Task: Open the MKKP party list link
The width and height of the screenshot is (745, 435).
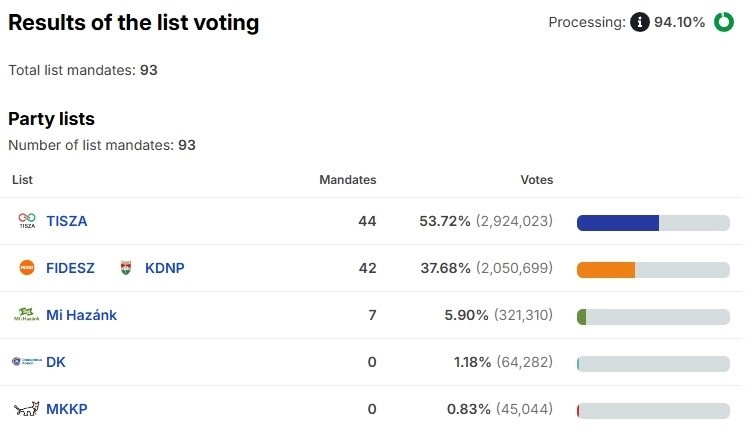Action: click(x=66, y=409)
